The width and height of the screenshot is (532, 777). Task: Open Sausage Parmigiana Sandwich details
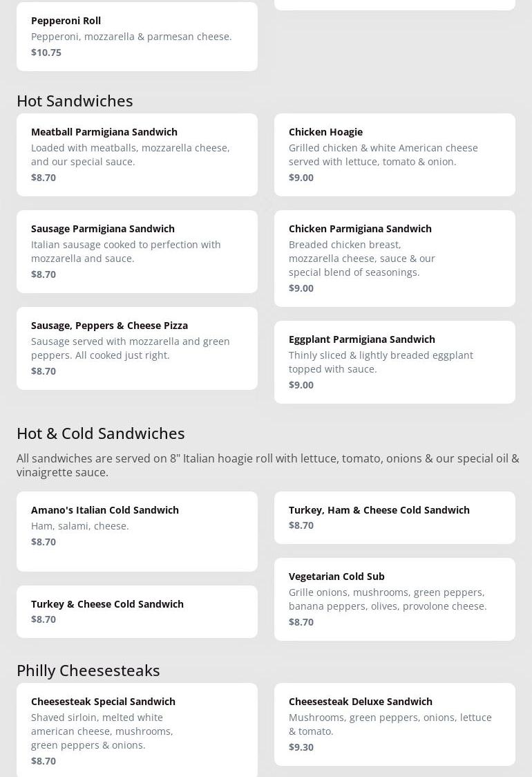(137, 251)
